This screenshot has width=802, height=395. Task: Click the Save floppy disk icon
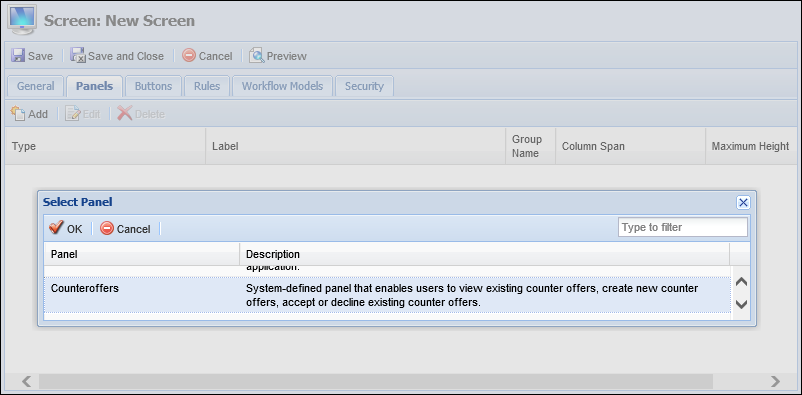pos(18,56)
